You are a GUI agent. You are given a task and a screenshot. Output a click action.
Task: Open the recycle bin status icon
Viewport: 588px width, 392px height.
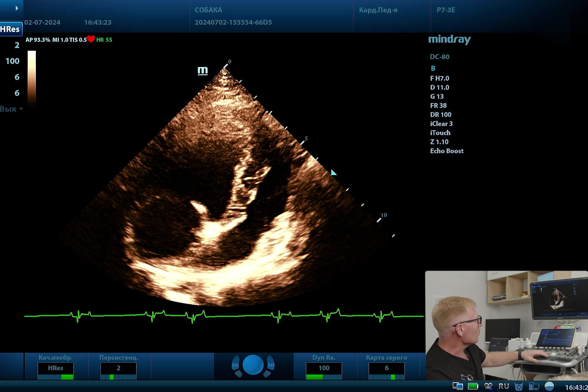pos(519,387)
